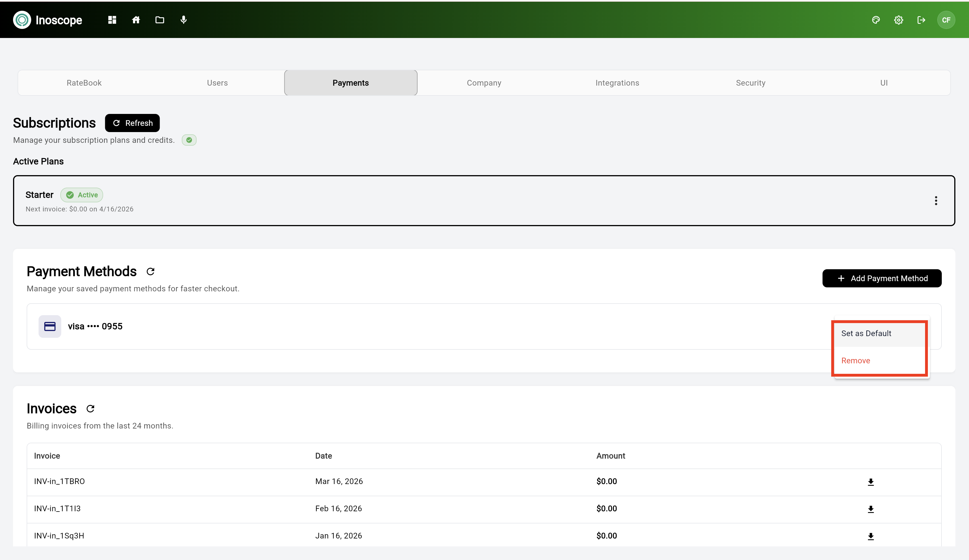Download the INV-in_1TBRO invoice
969x560 pixels.
click(871, 481)
